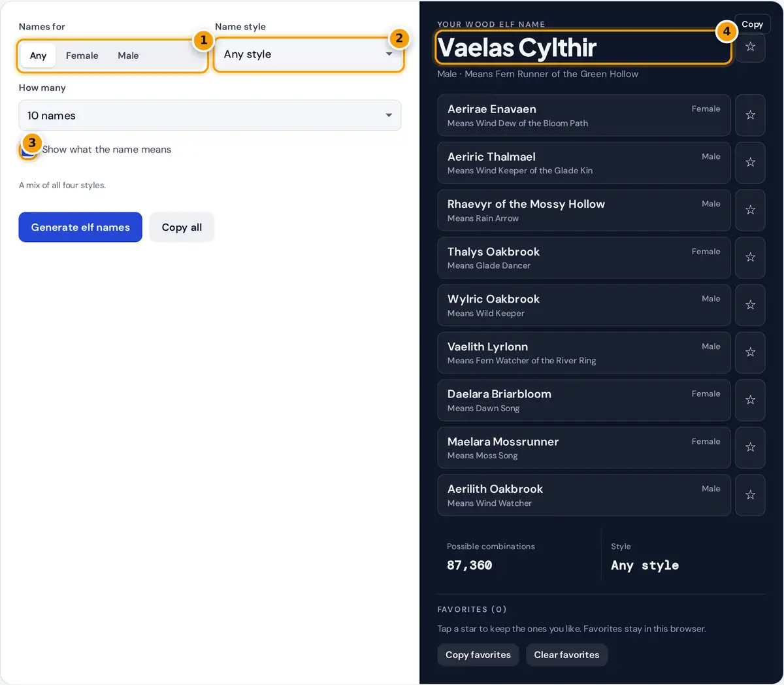This screenshot has height=685, width=784.
Task: Click the 'Means Glade Dancer' description
Action: click(489, 266)
